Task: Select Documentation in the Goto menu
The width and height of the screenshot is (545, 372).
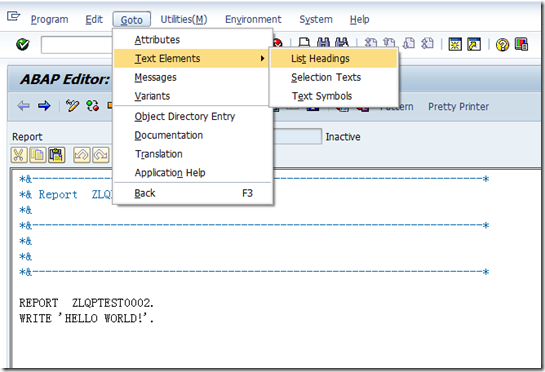Action: coord(193,135)
